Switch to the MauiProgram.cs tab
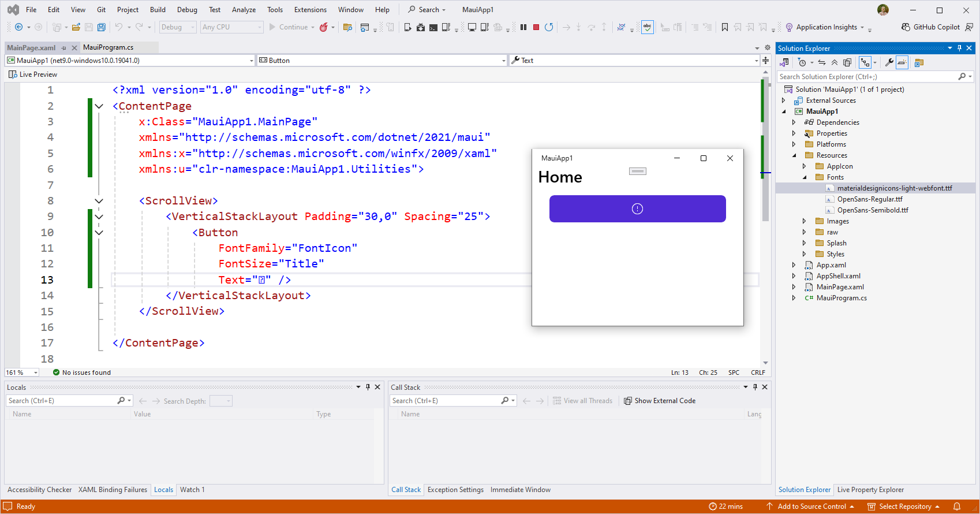This screenshot has height=514, width=980. click(108, 47)
